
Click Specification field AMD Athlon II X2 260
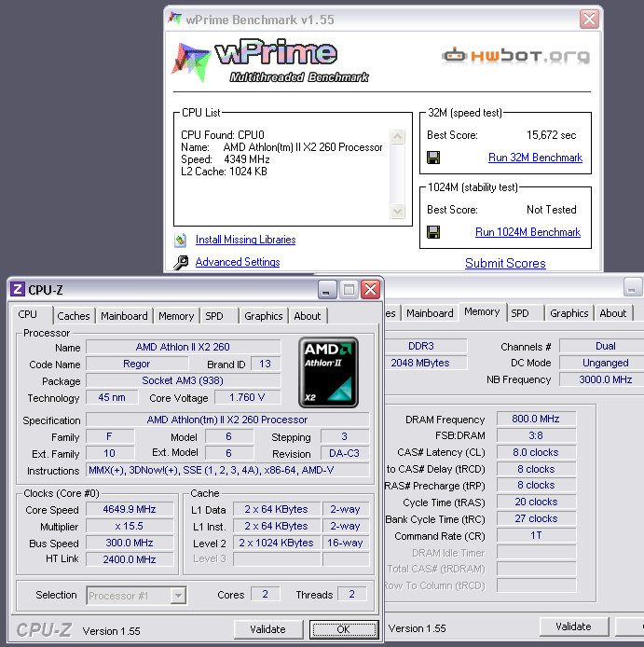tap(227, 420)
